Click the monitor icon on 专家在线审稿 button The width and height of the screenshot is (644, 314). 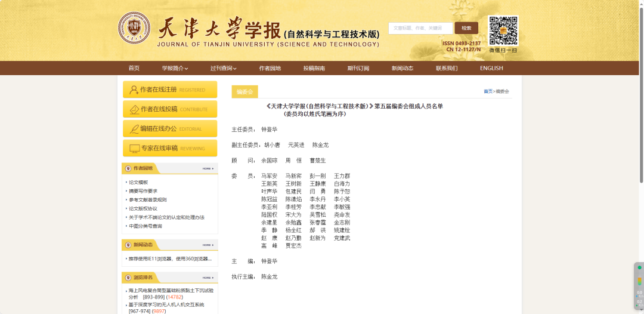tap(135, 149)
